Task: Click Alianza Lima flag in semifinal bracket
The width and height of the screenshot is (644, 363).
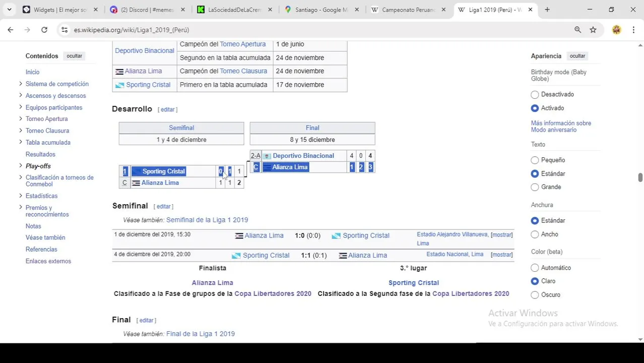Action: click(136, 183)
